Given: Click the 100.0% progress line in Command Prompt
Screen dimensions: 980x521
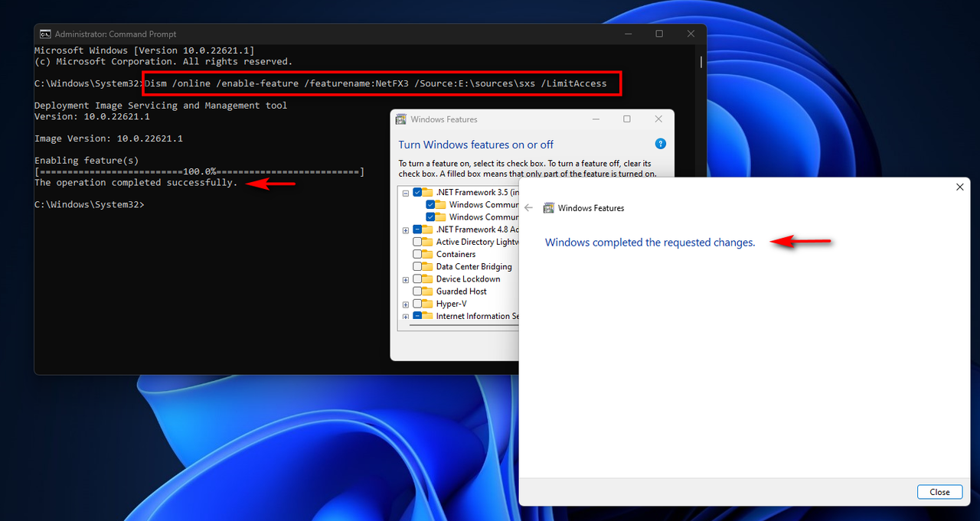Looking at the screenshot, I should click(x=200, y=172).
